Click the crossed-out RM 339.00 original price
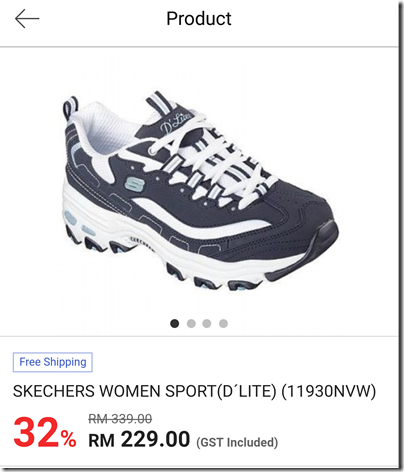 [x=120, y=418]
